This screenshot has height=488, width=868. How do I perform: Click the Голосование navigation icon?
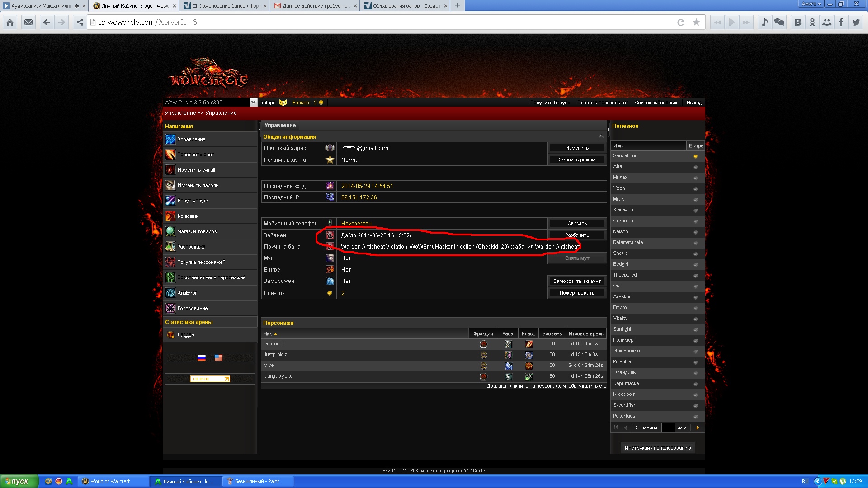tap(170, 308)
